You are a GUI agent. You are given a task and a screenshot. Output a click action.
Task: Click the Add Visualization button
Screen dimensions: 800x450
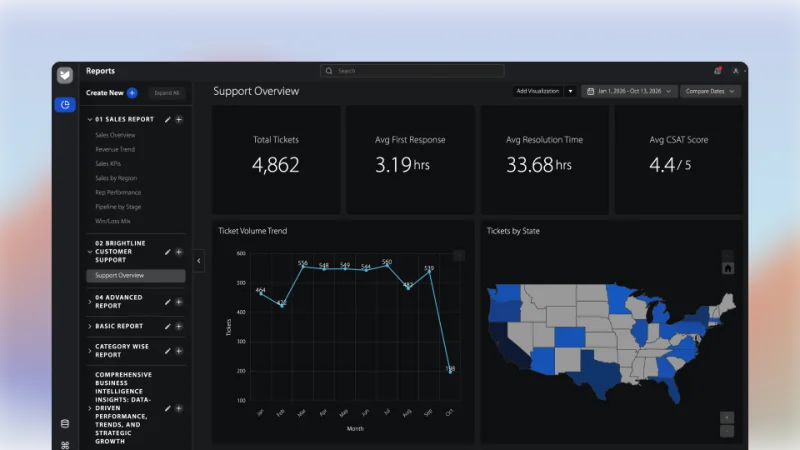[538, 91]
